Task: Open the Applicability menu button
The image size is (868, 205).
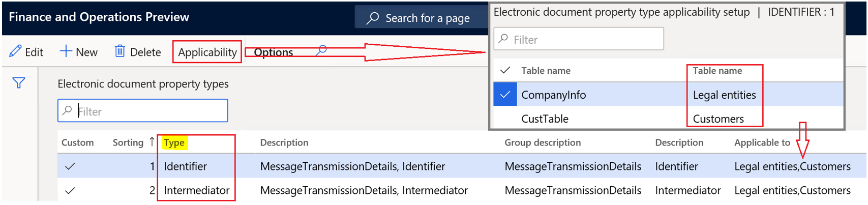Action: point(207,52)
